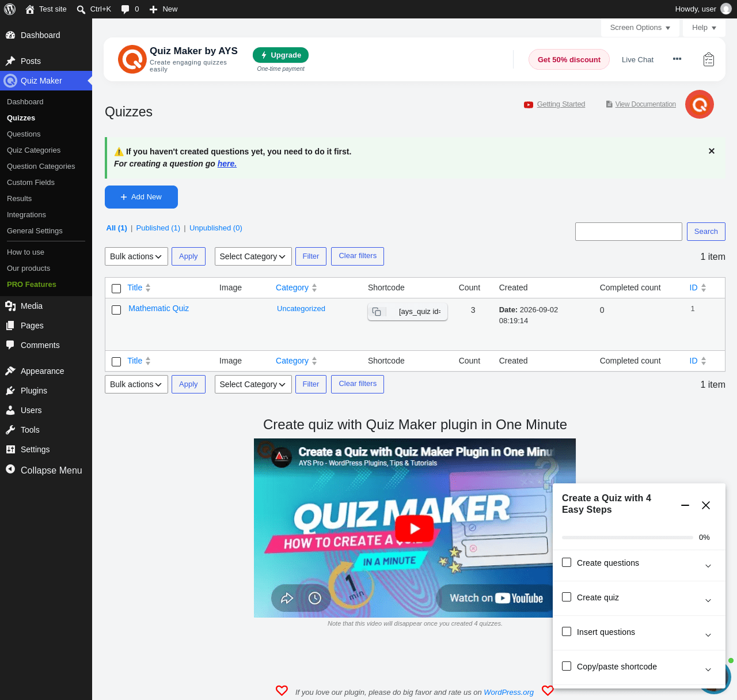
Task: Click the Add New quiz button
Action: pos(141,197)
